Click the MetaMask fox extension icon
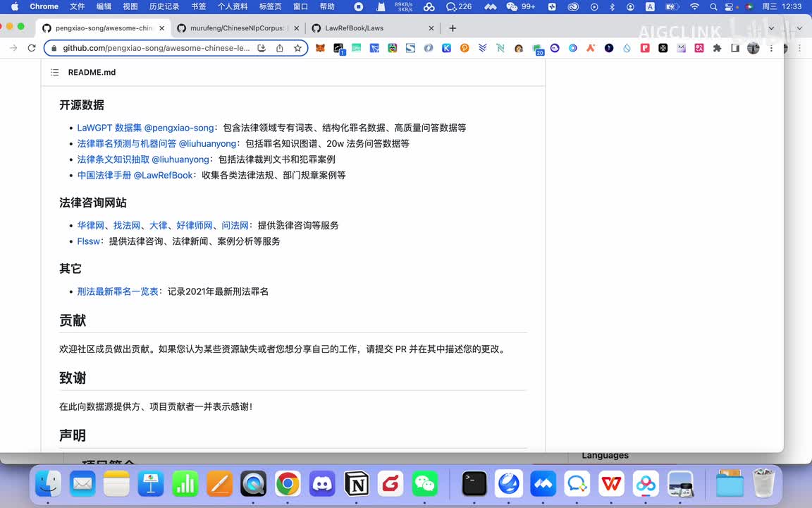 pos(320,48)
